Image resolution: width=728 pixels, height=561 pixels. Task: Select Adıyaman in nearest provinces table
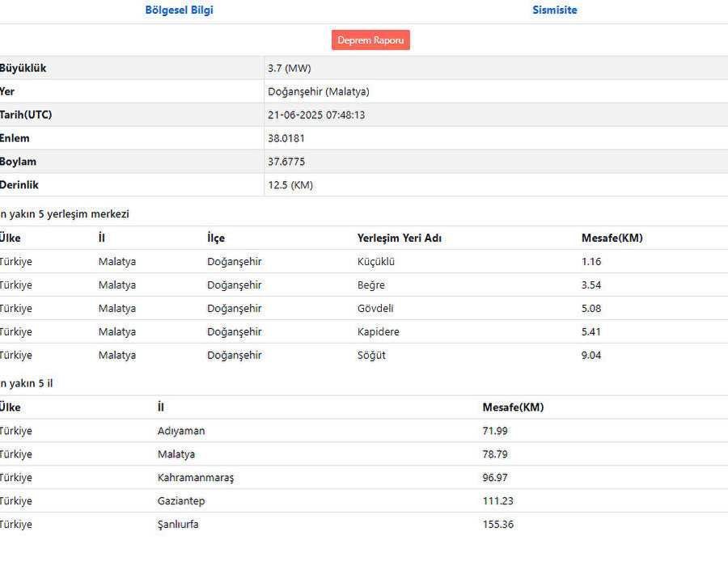(181, 432)
